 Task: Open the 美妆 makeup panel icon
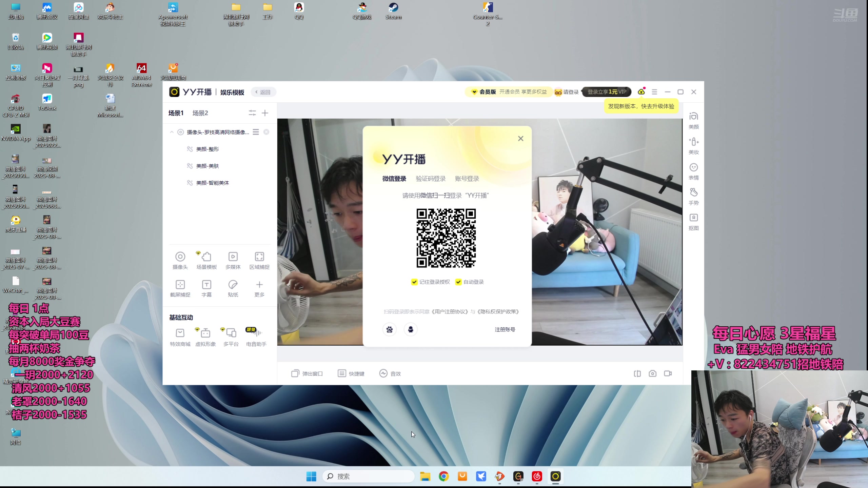693,146
